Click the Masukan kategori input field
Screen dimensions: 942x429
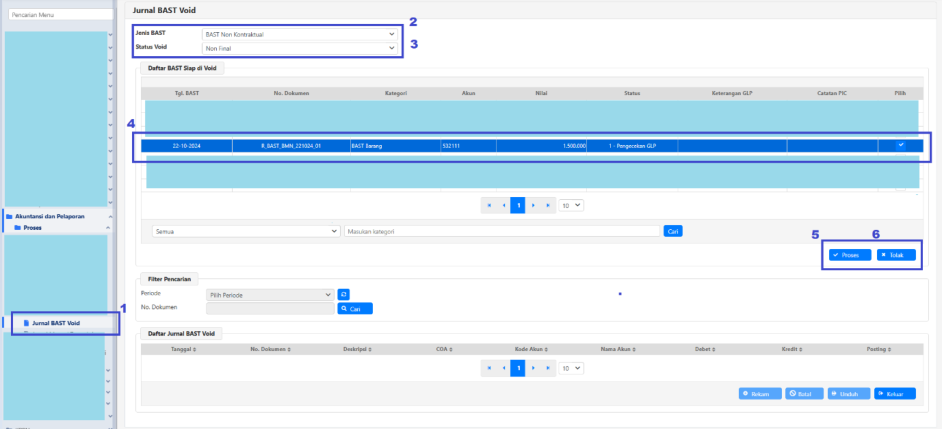pyautogui.click(x=500, y=231)
